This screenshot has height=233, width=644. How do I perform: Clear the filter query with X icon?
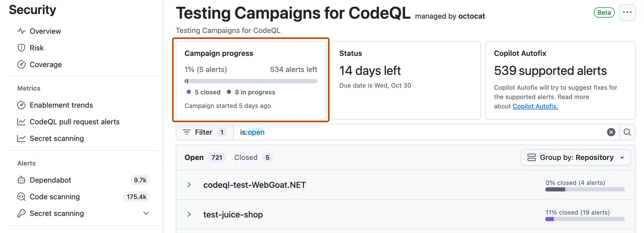(611, 132)
